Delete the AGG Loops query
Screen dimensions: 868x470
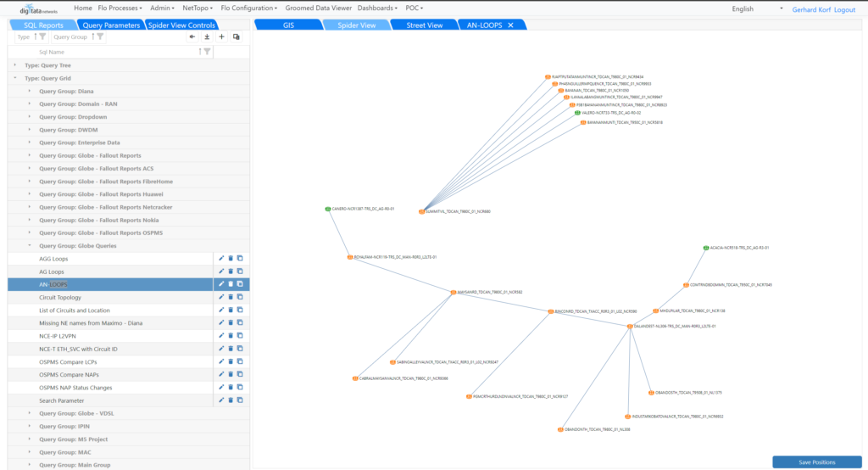point(231,258)
